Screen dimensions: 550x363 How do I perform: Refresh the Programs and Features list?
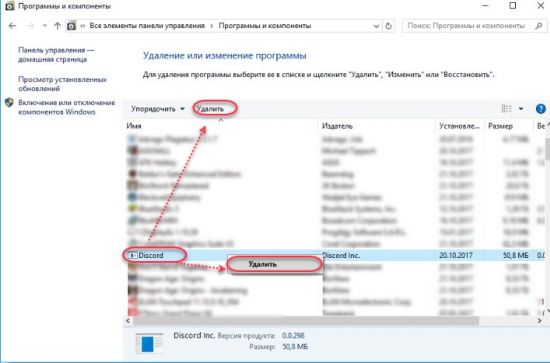[388, 26]
